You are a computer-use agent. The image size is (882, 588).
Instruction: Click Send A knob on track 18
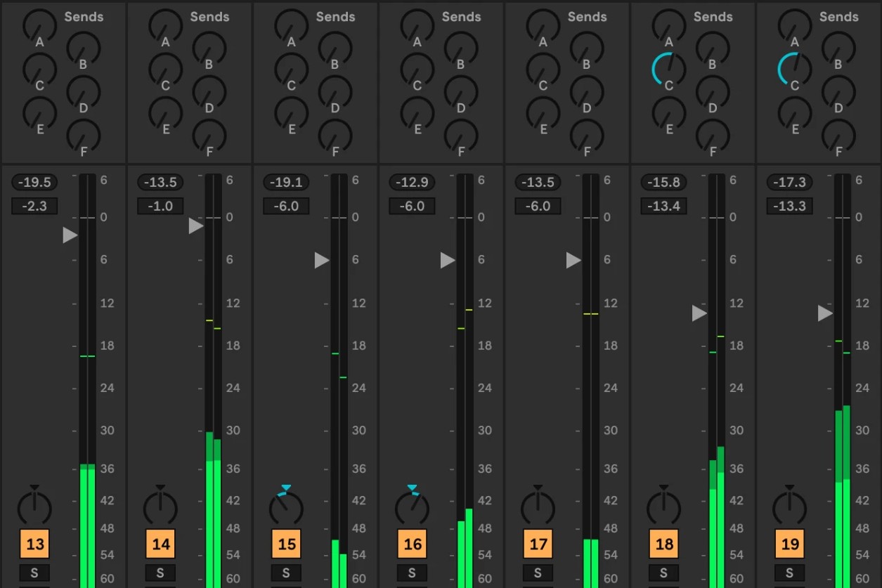669,25
